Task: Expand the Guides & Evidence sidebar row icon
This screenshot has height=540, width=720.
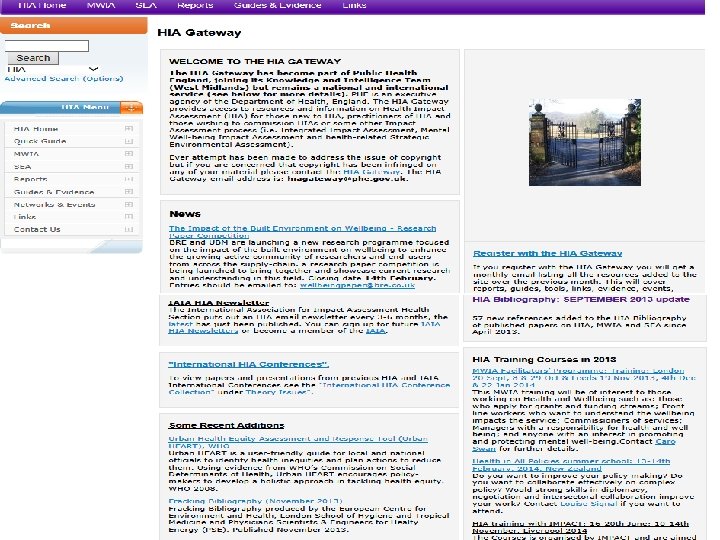Action: point(129,191)
